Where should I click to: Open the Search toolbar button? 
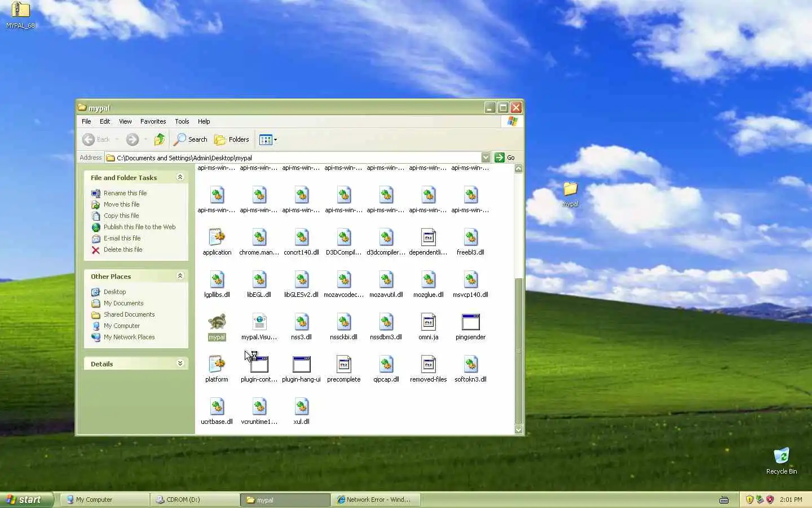[191, 139]
